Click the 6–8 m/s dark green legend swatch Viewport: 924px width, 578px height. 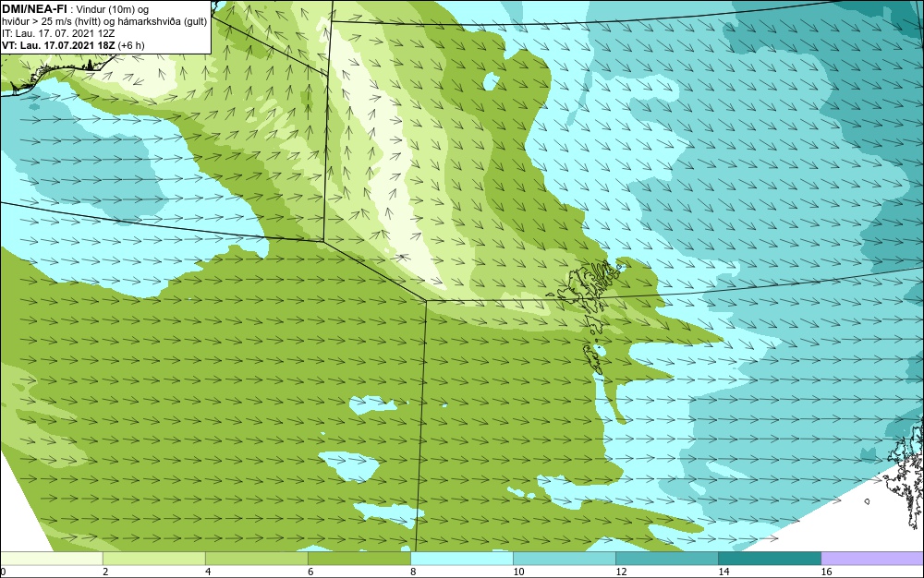(x=359, y=559)
